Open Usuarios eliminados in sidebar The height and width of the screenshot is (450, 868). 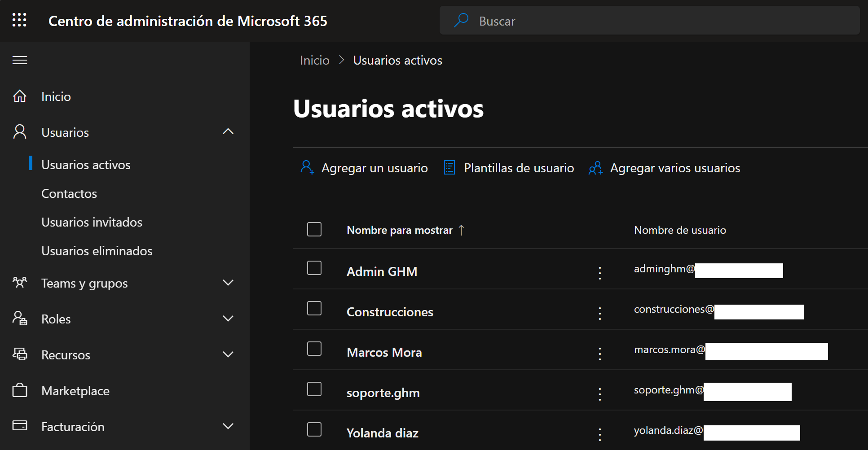click(x=97, y=251)
